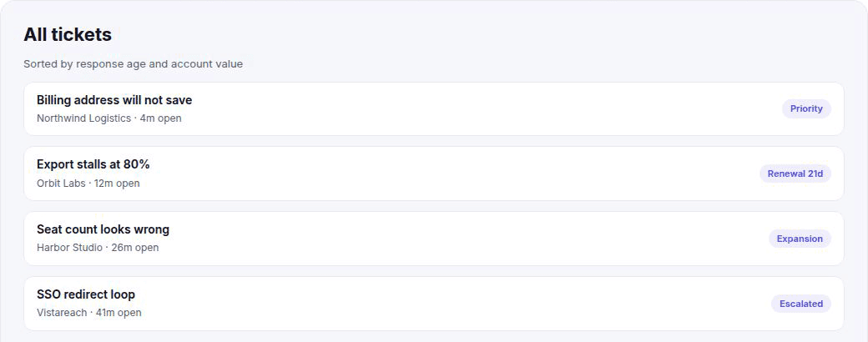This screenshot has width=868, height=342.
Task: Click the 4m open time label
Action: coord(160,118)
